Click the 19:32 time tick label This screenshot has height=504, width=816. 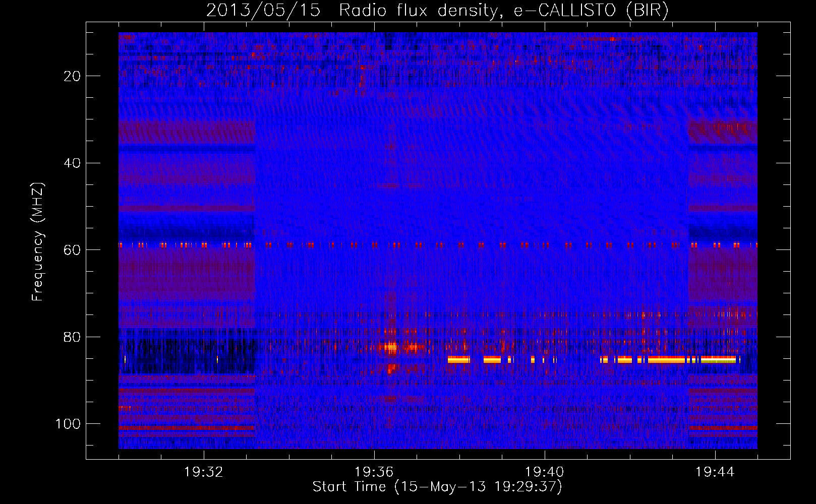(x=204, y=472)
